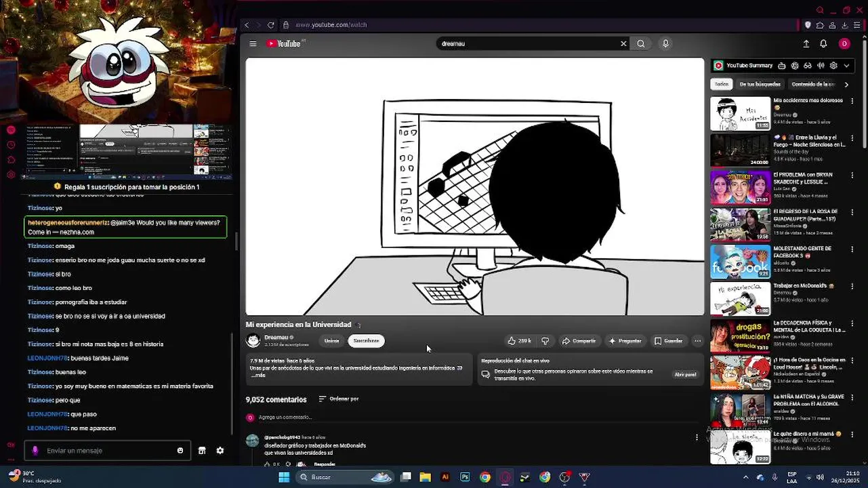Viewport: 868px width, 488px height.
Task: Click the taskbar 'Buscar' search box
Action: click(x=346, y=477)
